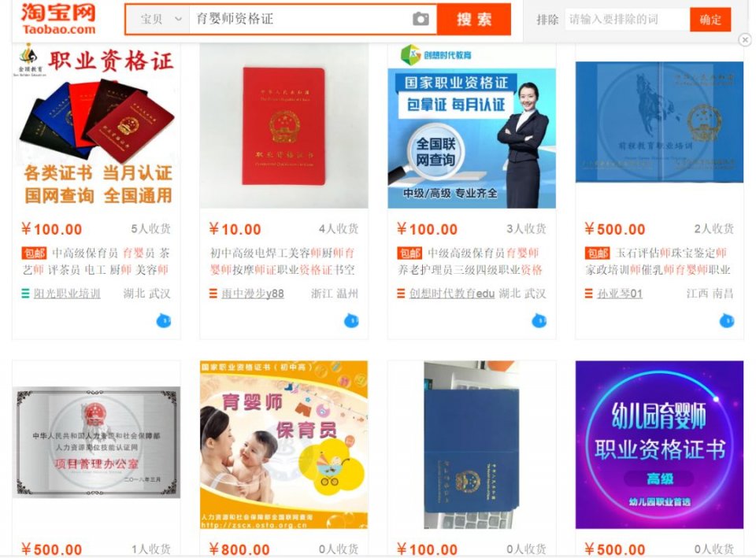Click the camera image-search icon
The height and width of the screenshot is (558, 756).
(421, 19)
